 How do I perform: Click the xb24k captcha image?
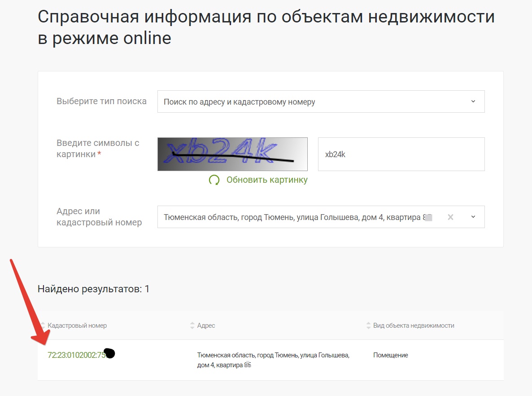coord(232,154)
